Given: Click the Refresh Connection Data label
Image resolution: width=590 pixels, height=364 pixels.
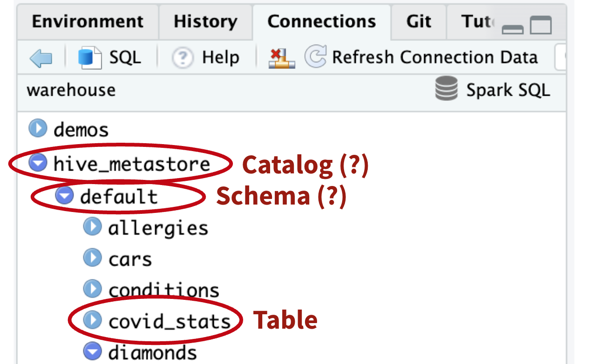Looking at the screenshot, I should pos(435,57).
